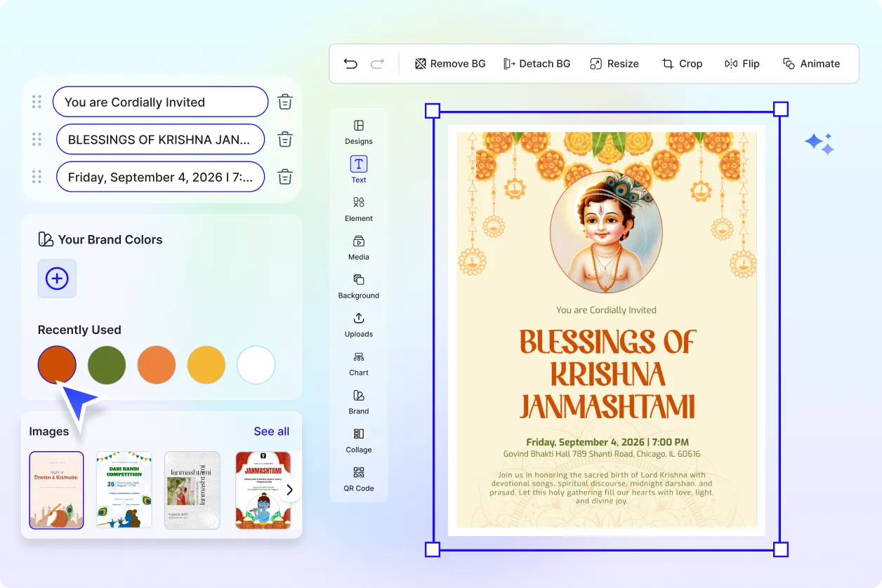Show next images with the arrow
Screen dimensions: 882x588
tap(289, 490)
